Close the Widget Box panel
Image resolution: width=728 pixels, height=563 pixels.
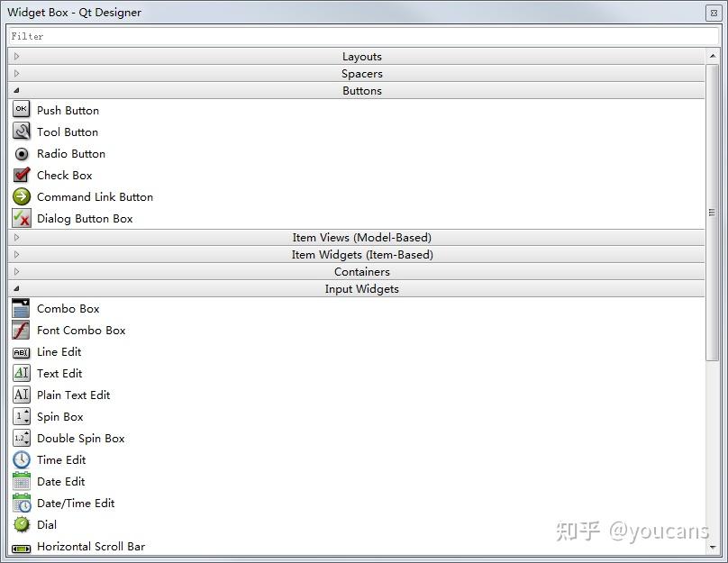pyautogui.click(x=714, y=13)
